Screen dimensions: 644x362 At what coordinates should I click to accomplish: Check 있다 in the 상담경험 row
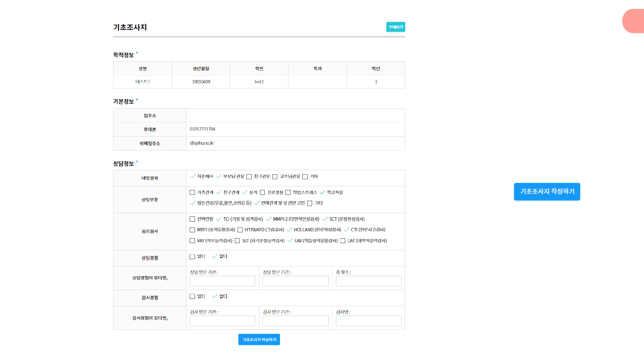pyautogui.click(x=192, y=257)
